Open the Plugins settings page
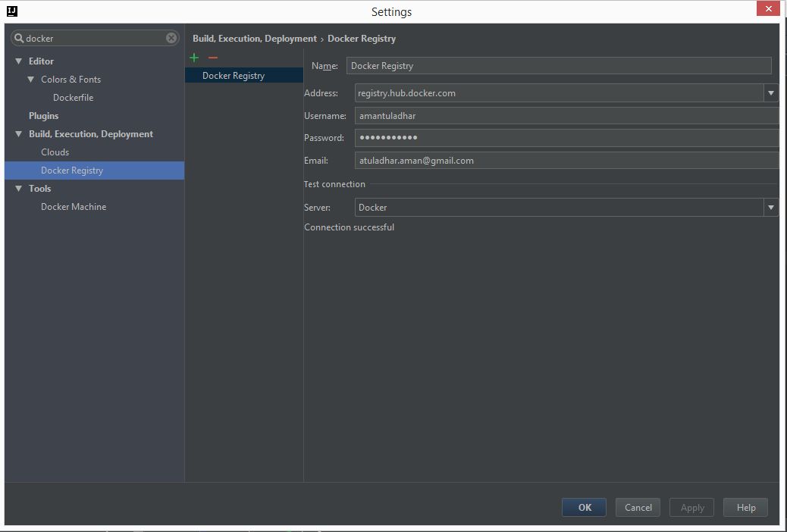The image size is (787, 532). pos(44,116)
